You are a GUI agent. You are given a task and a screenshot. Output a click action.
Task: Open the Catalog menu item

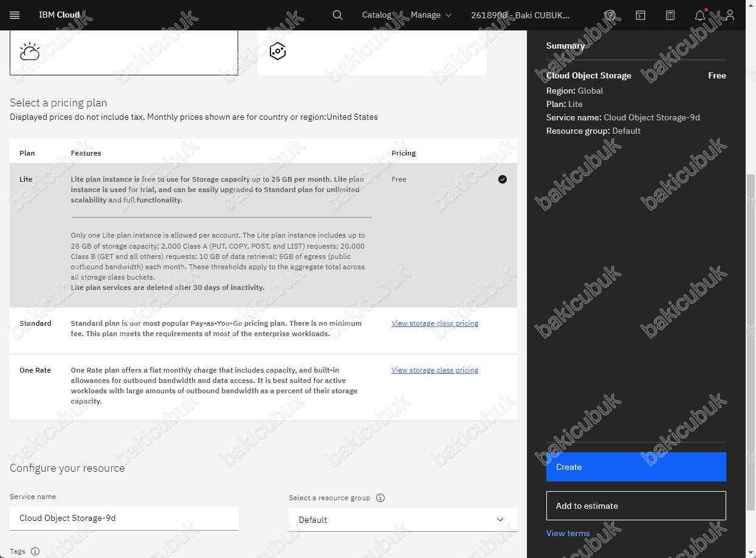coord(377,15)
